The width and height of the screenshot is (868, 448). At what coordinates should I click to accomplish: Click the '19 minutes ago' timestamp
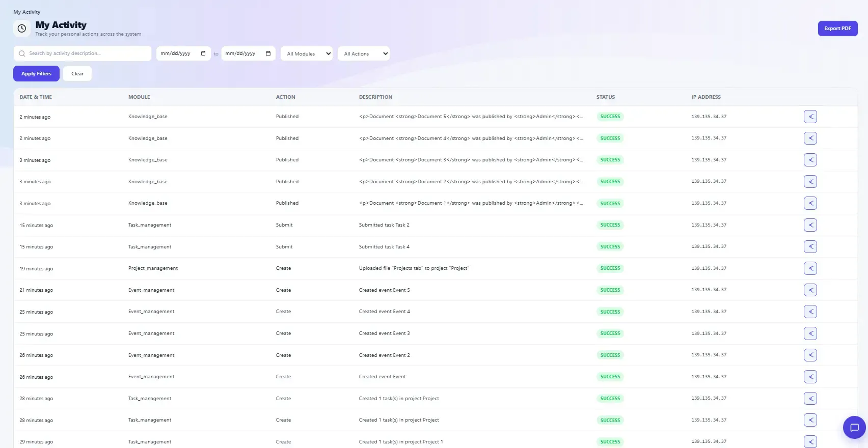(x=36, y=269)
